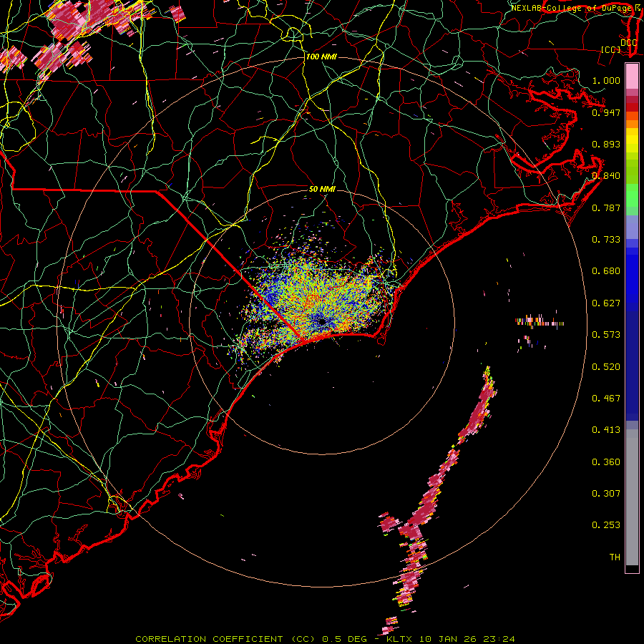Click the "TH" threshold label on scale
644x644 pixels.
[x=615, y=557]
